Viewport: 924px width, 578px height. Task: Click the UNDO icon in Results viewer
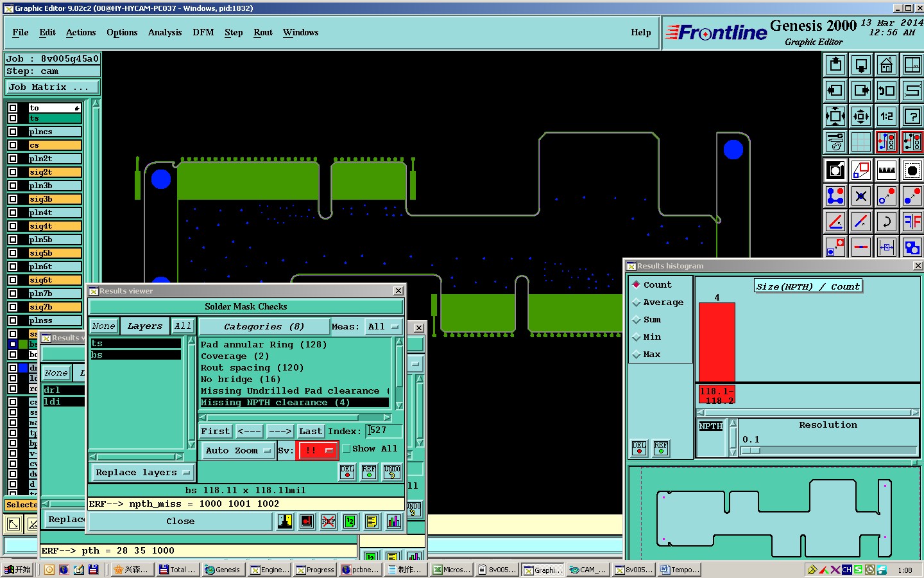point(392,472)
